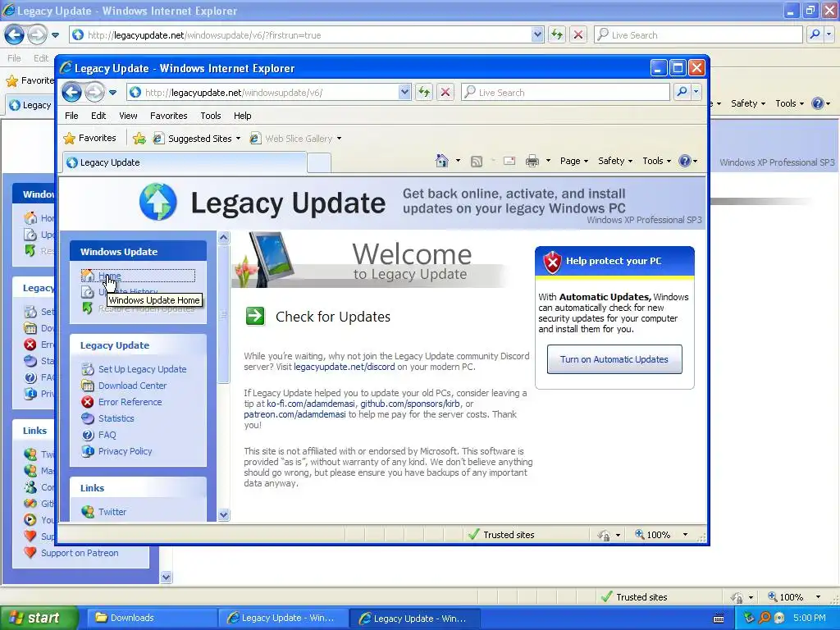840x630 pixels.
Task: Click the green Check for Updates arrow
Action: [255, 316]
